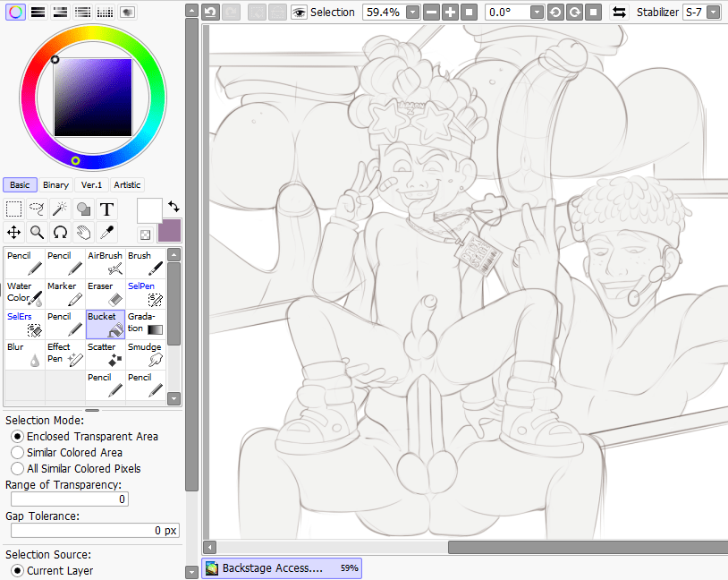Select the AirBrush tool
This screenshot has height=580, width=728.
coord(106,263)
